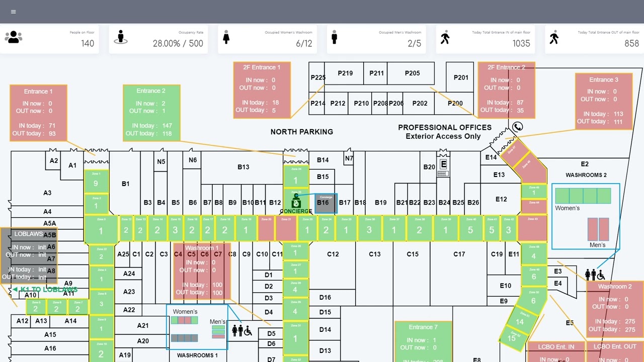The width and height of the screenshot is (644, 362).
Task: Click the People on Floor group icon
Action: coord(14,37)
